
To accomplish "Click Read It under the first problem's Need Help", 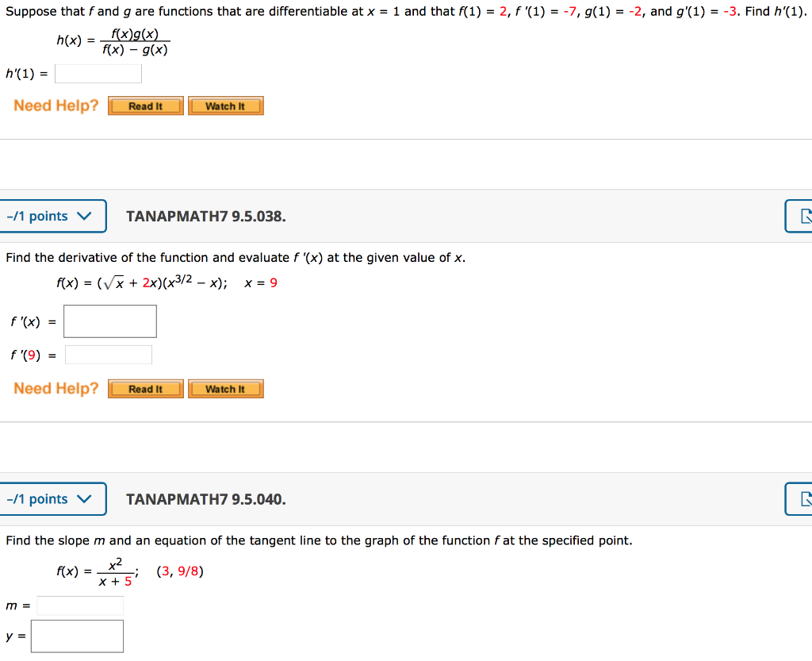I will click(x=145, y=105).
